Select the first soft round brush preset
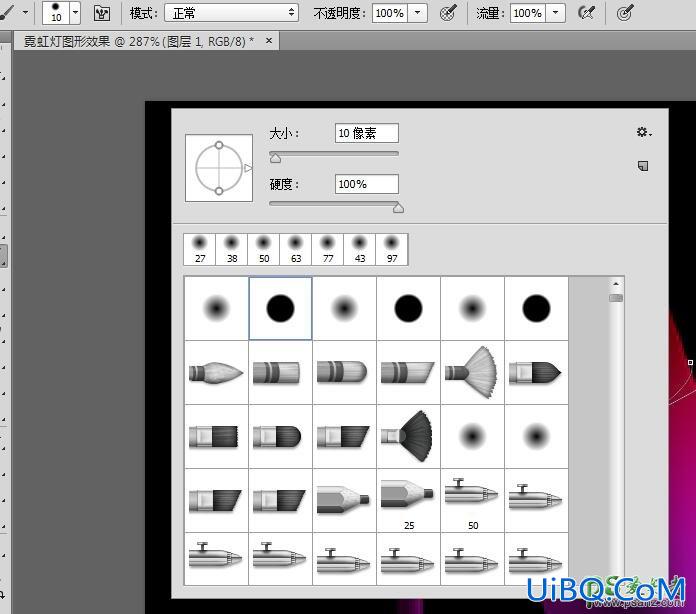Viewport: 696px width, 614px height. [x=216, y=309]
